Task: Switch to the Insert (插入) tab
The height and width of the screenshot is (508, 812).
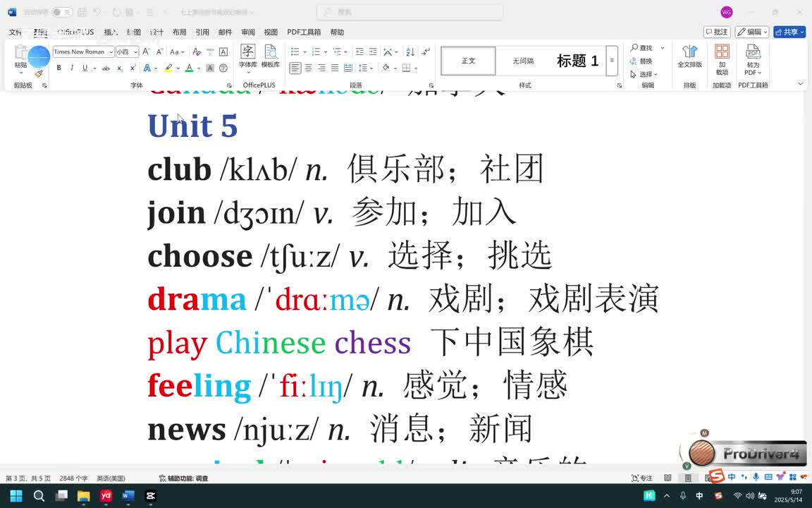Action: [x=111, y=32]
